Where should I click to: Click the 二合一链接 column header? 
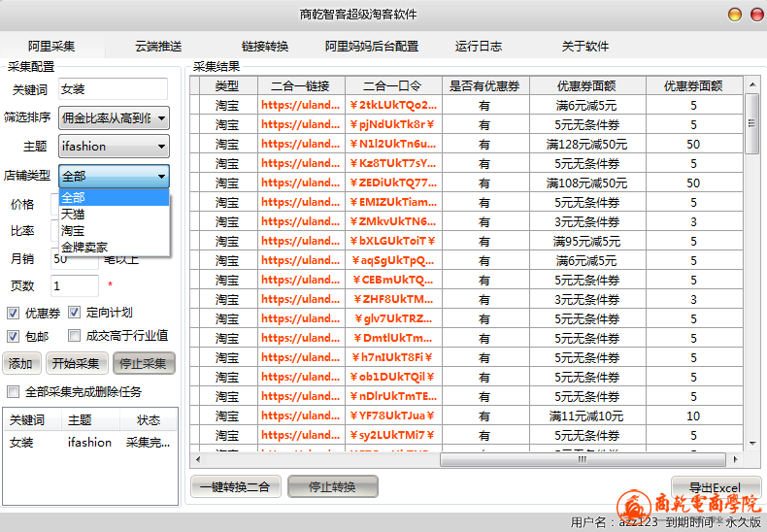(301, 86)
